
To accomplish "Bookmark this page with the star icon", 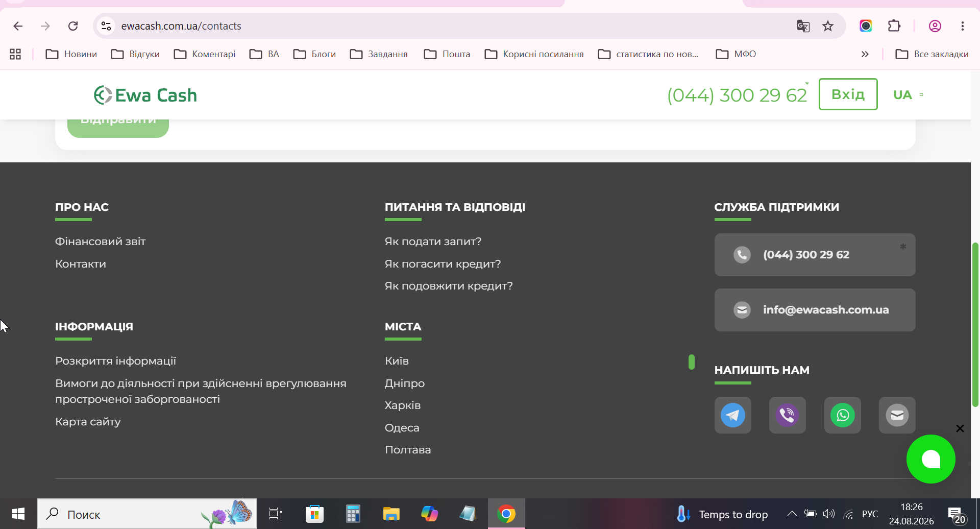I will coord(828,26).
